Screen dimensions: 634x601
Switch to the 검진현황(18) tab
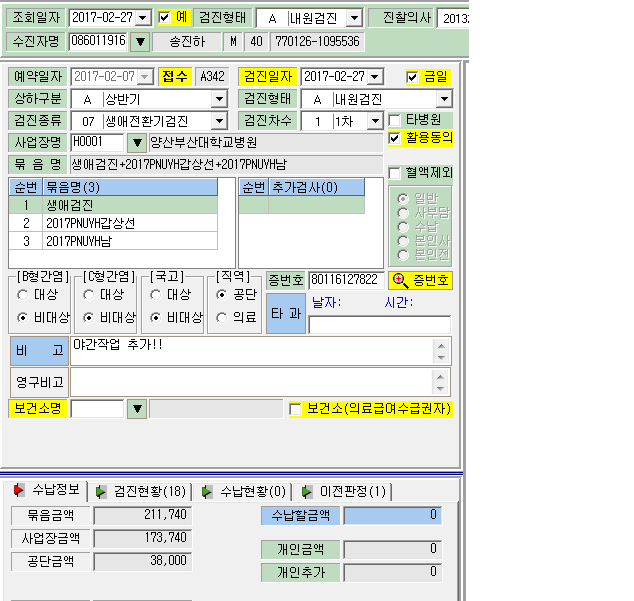coord(141,492)
